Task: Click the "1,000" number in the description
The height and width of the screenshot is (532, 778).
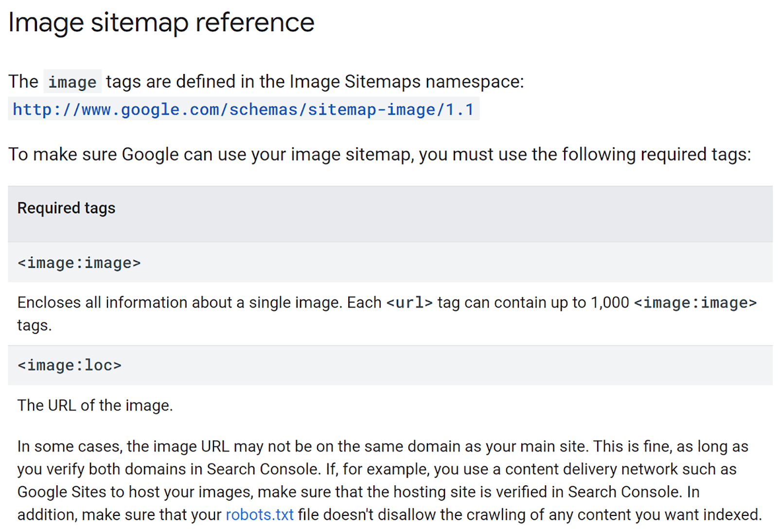Action: [609, 302]
